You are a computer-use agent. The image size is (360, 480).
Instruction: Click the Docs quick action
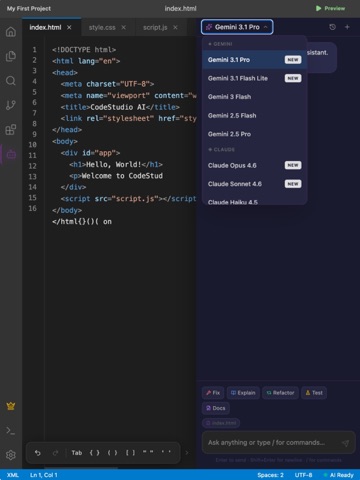click(x=216, y=408)
